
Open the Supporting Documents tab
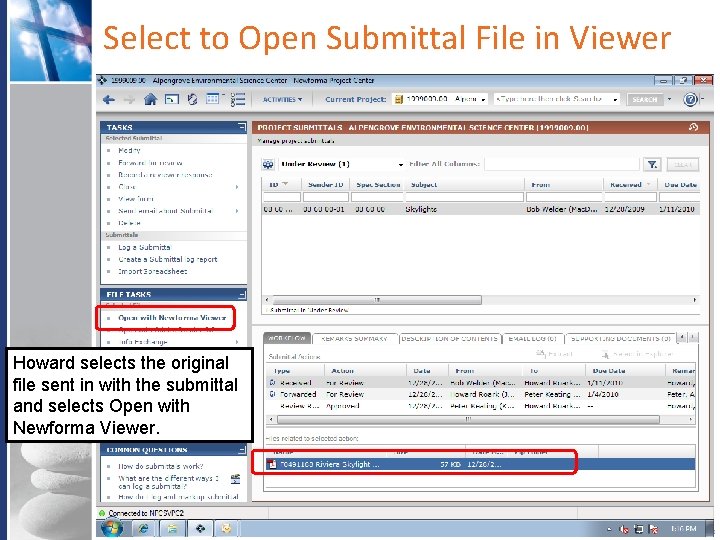(x=620, y=338)
